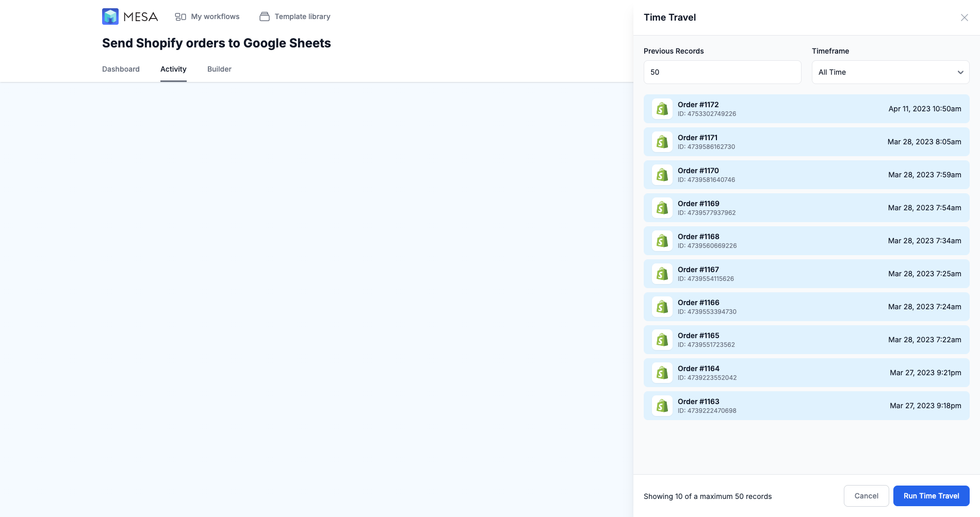This screenshot has height=517, width=980.
Task: Select Order #1166 title text
Action: pyautogui.click(x=698, y=303)
